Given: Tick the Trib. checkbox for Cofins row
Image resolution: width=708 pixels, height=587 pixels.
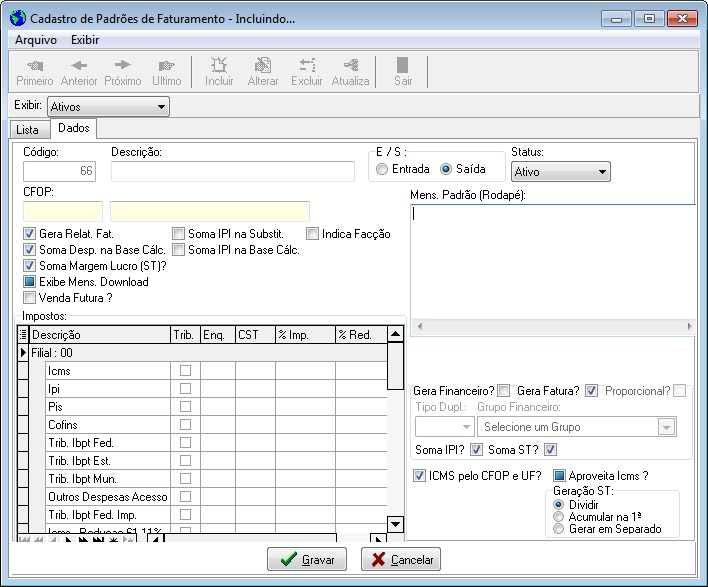Looking at the screenshot, I should 185,425.
